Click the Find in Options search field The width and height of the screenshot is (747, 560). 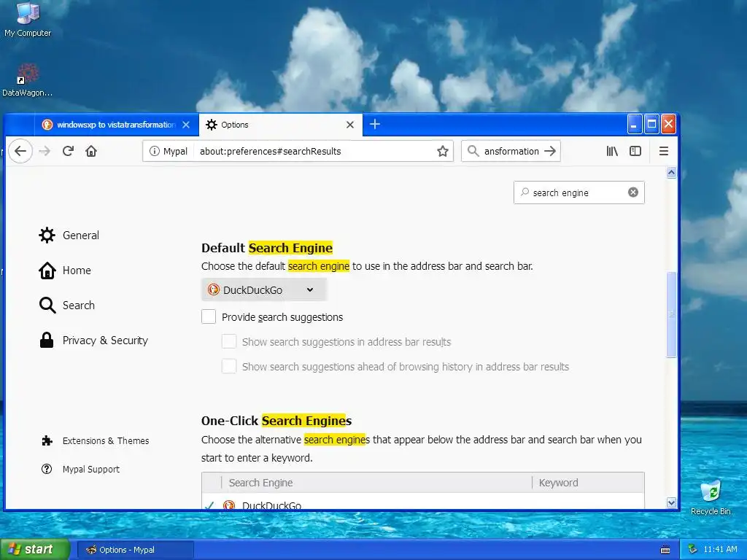[578, 192]
